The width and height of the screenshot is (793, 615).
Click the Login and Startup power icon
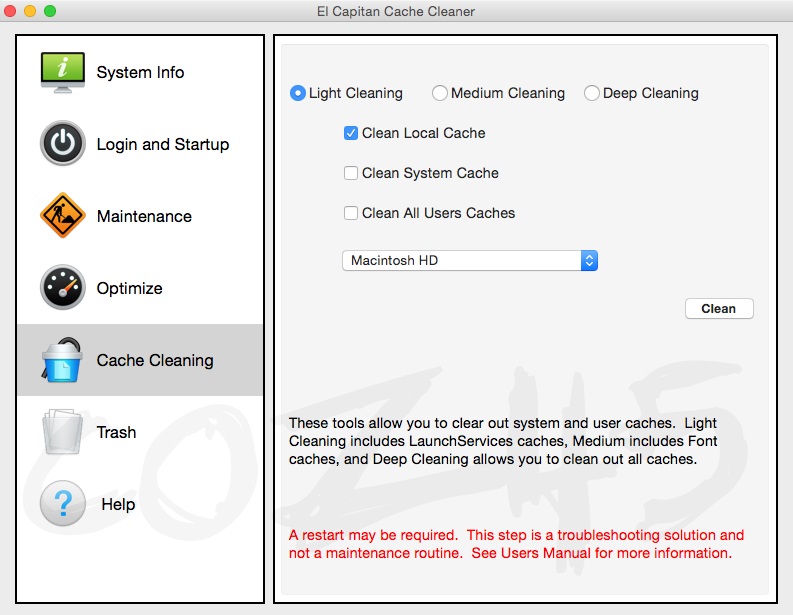(63, 144)
